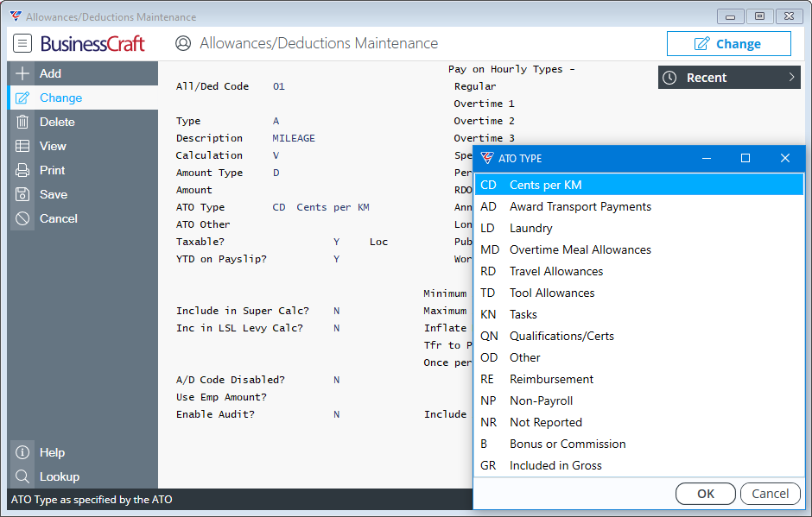Viewport: 812px width, 517px height.
Task: Click the ATO TYPE dialog logo icon
Action: click(487, 158)
